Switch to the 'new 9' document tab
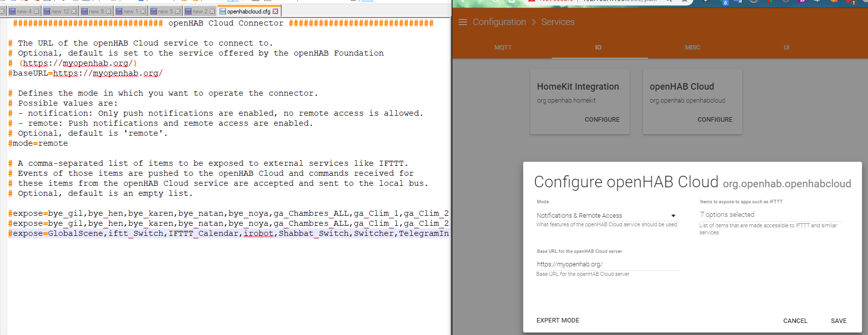The height and width of the screenshot is (335, 868). (x=96, y=12)
